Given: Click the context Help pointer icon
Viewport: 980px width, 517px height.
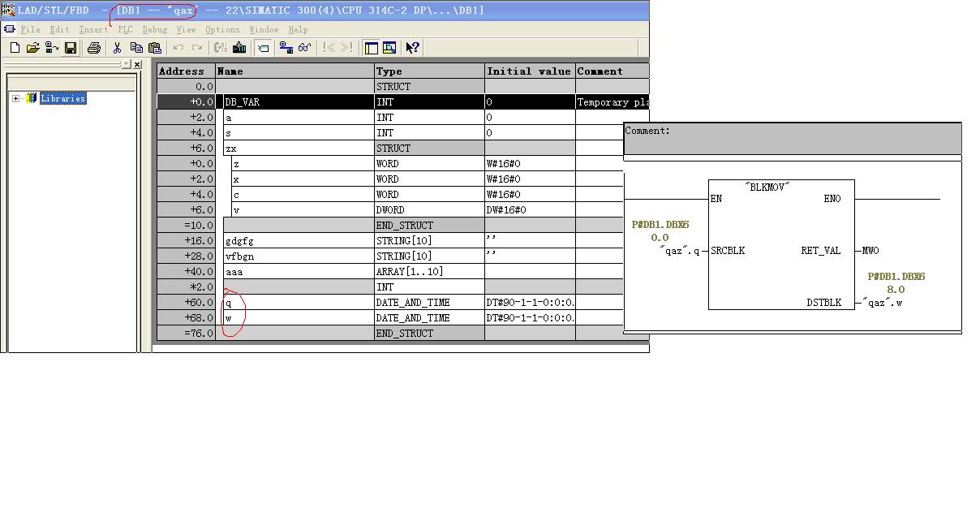Looking at the screenshot, I should pyautogui.click(x=413, y=48).
